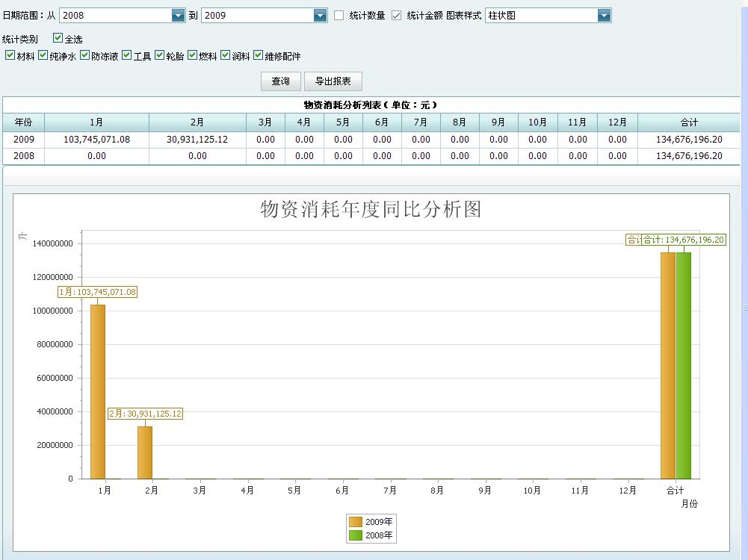
Task: Click the orange 1月 bar in chart
Action: click(x=98, y=391)
